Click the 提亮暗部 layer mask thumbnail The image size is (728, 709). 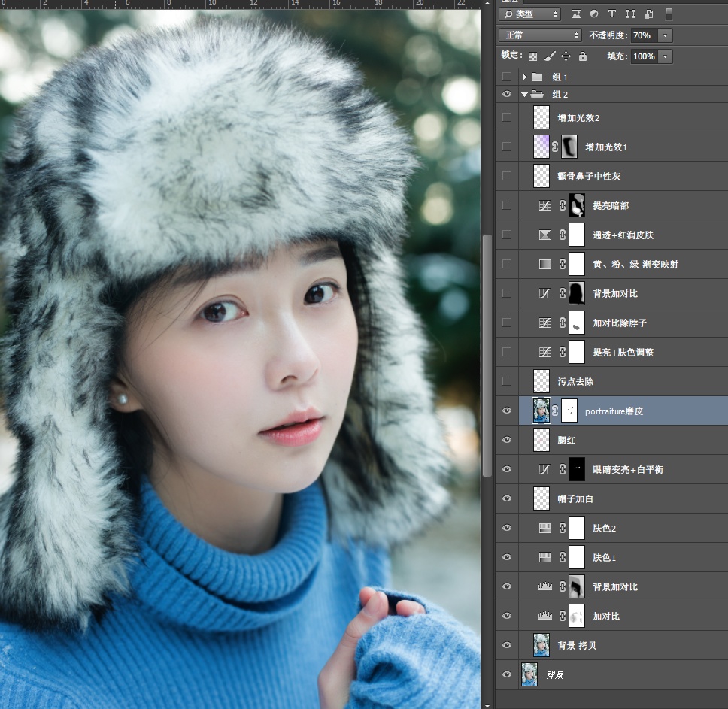(x=577, y=205)
